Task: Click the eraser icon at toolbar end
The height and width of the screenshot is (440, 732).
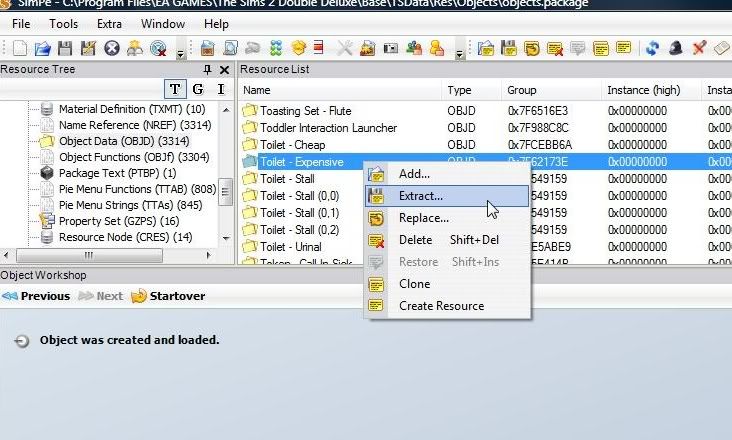Action: (x=722, y=48)
